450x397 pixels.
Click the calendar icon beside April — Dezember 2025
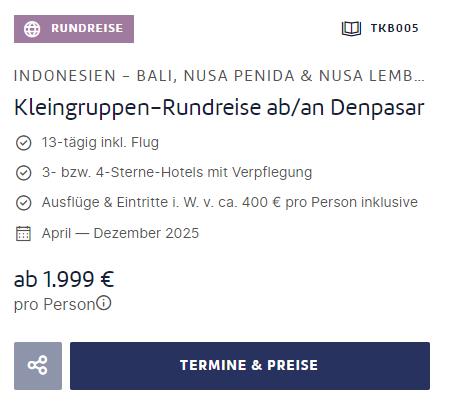(23, 233)
